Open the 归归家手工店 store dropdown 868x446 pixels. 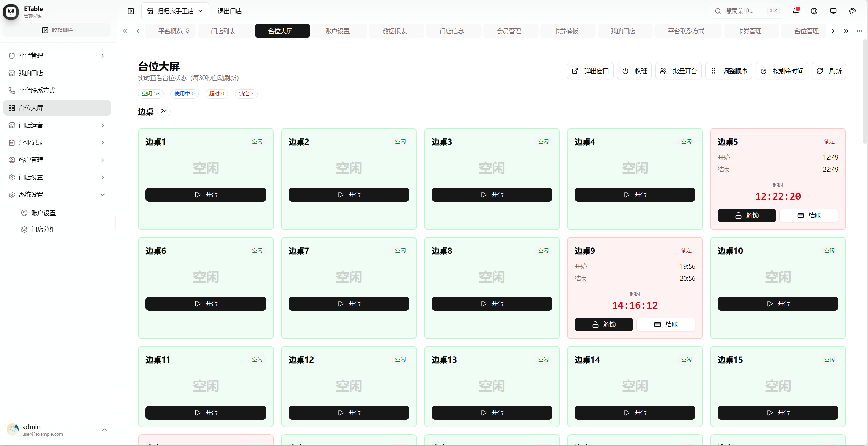coord(175,11)
